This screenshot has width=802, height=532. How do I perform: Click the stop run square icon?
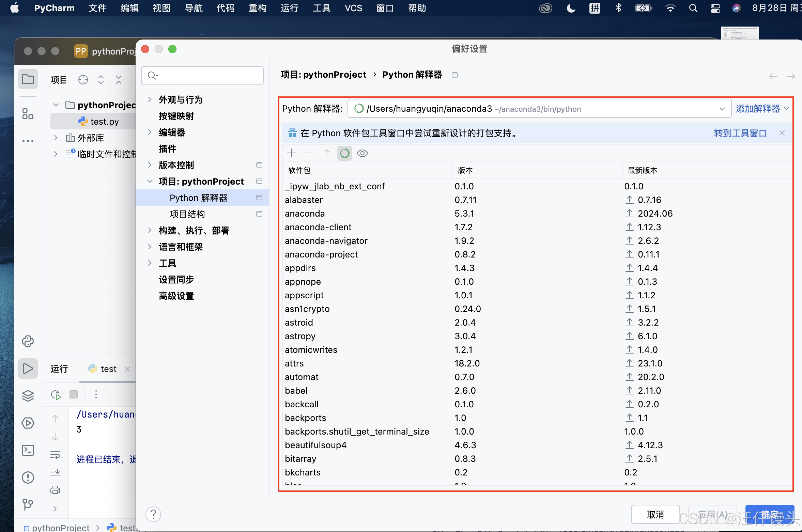click(x=74, y=394)
